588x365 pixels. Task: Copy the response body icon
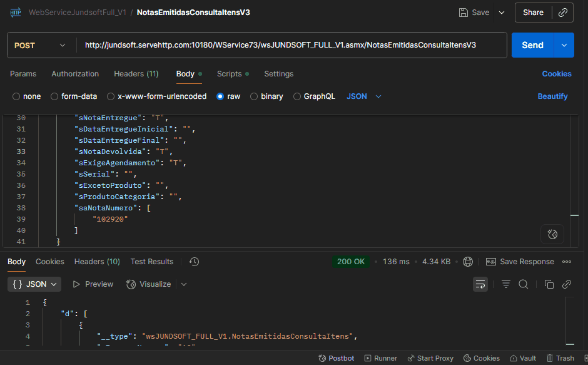click(x=549, y=284)
